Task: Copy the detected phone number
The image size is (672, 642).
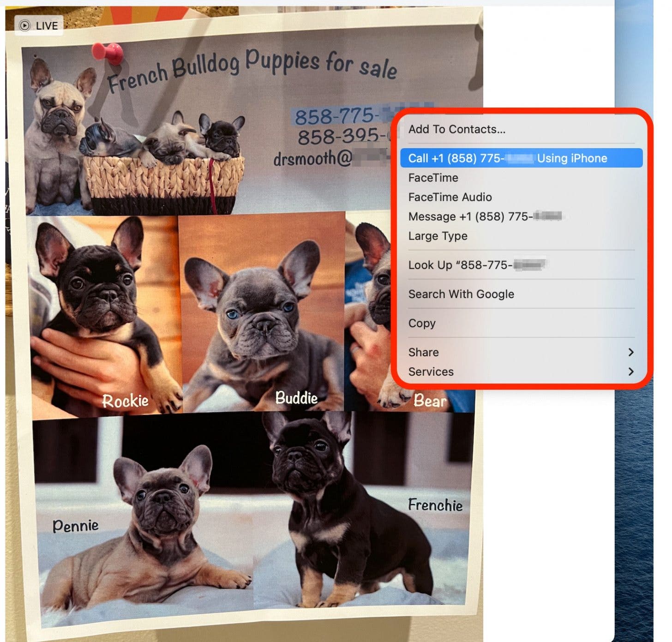Action: 422,323
